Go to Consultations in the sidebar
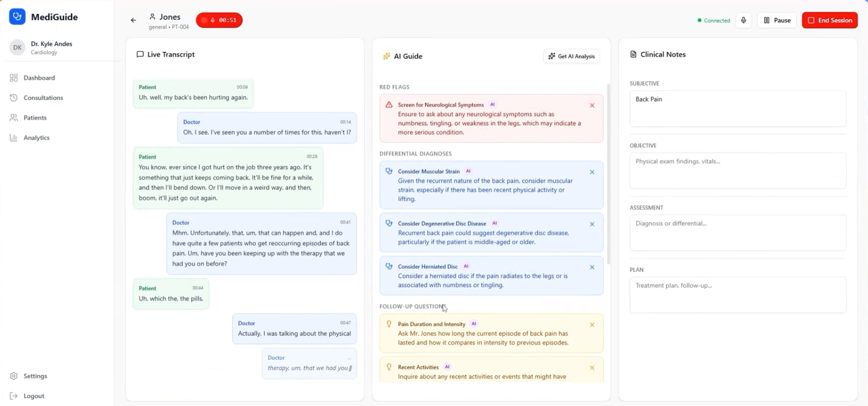868x406 pixels. pos(43,98)
